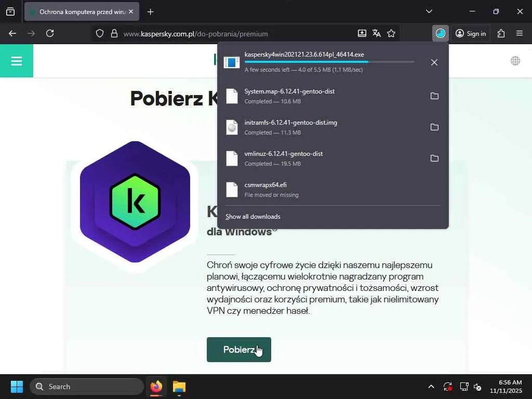
Task: Click the initramfs disc image file icon
Action: point(232,127)
